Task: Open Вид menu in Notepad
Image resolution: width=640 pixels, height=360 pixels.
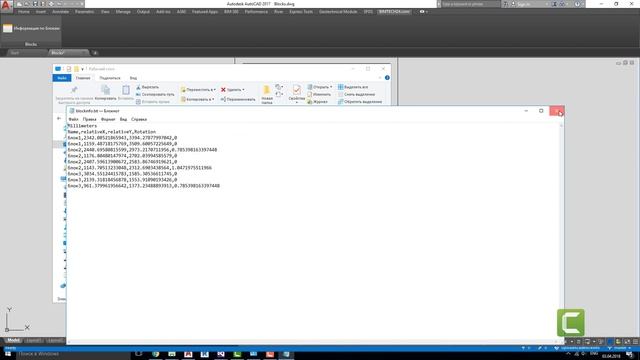Action: click(123, 119)
